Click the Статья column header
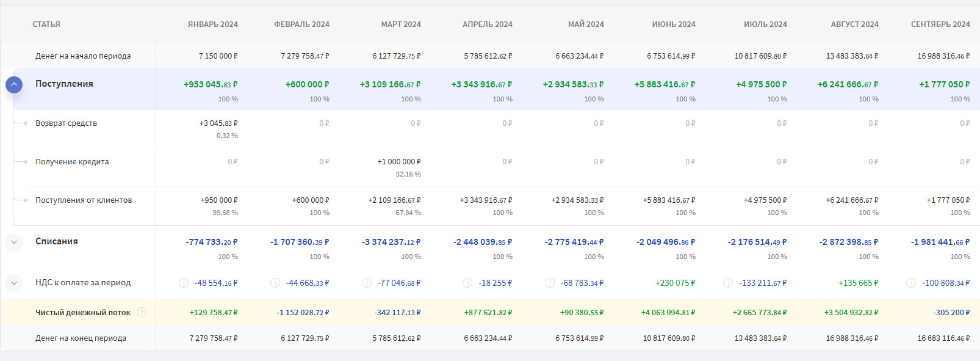980x361 pixels. 46,24
